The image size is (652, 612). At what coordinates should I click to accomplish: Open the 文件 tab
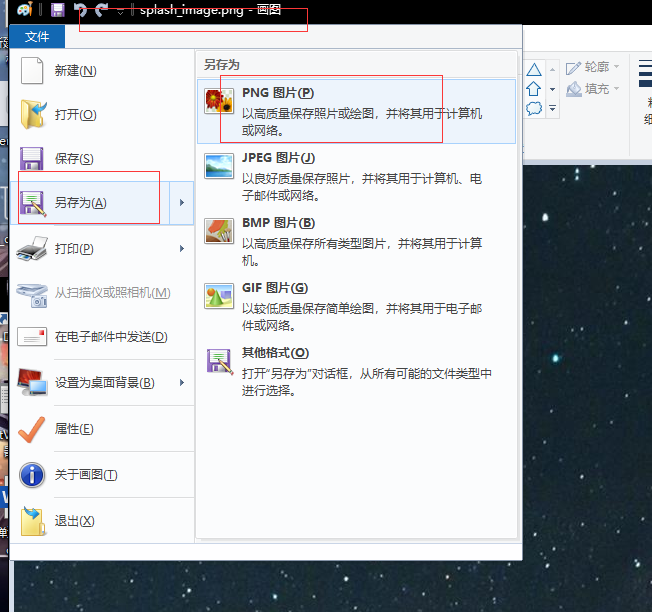[37, 37]
